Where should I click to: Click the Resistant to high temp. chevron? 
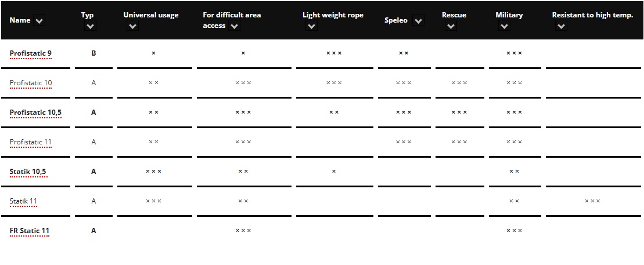coord(561,26)
